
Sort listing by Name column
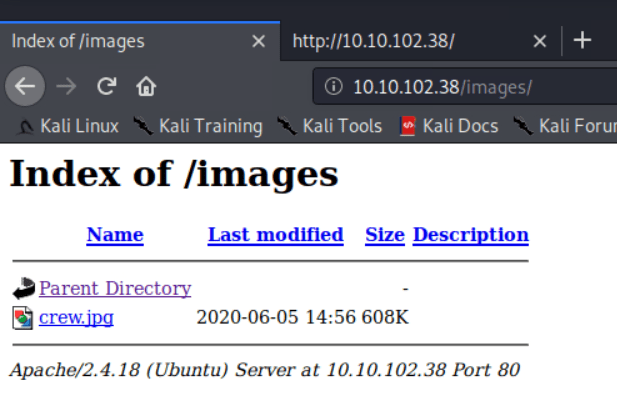tap(115, 235)
